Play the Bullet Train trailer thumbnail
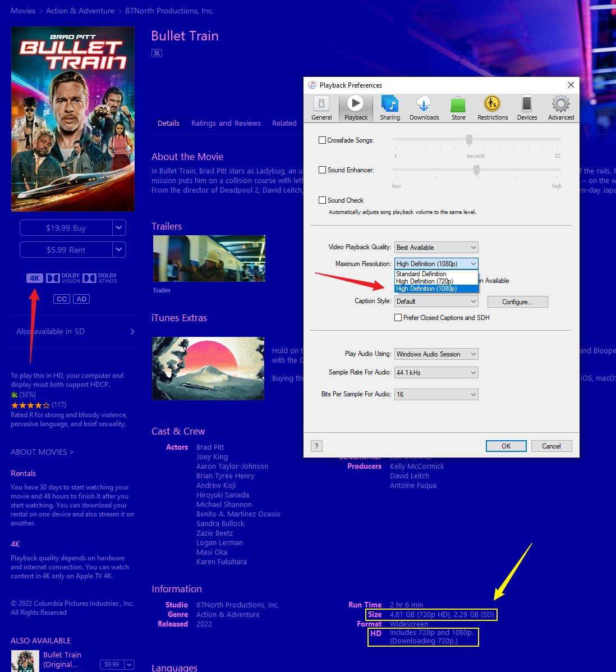 [209, 258]
